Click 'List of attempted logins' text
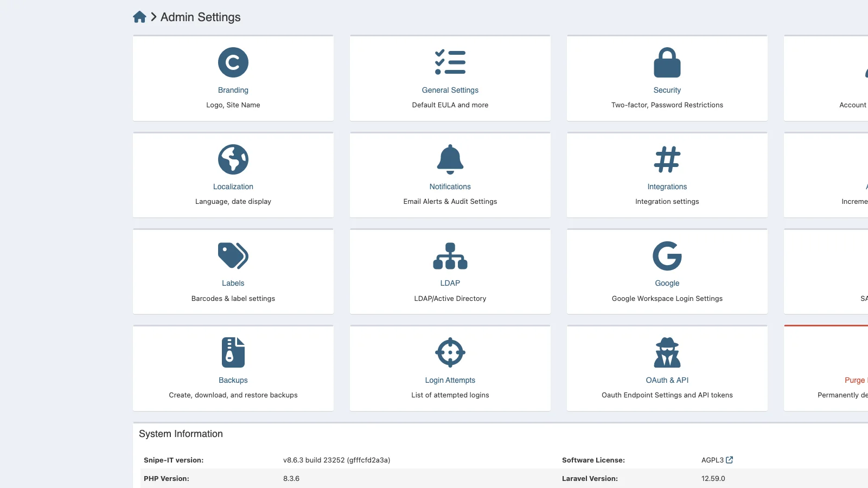Image resolution: width=868 pixels, height=488 pixels. pyautogui.click(x=450, y=395)
